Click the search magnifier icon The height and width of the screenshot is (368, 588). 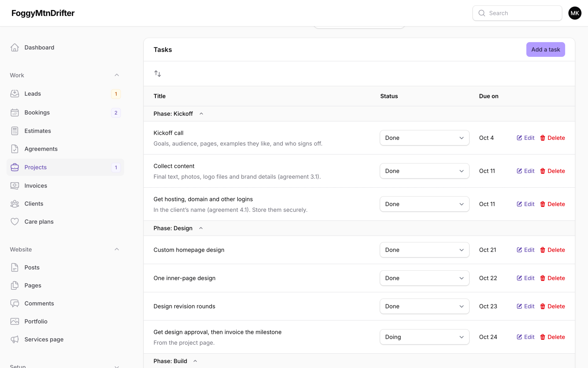point(482,13)
